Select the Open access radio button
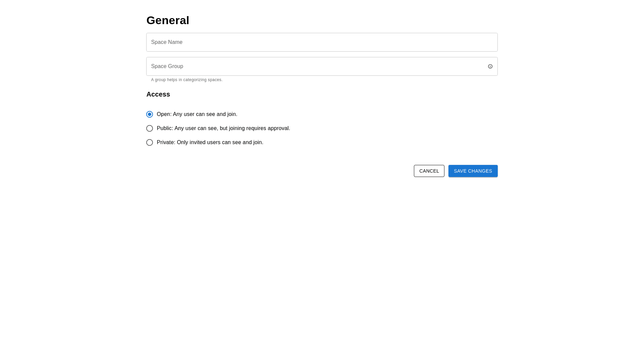This screenshot has height=362, width=644. pyautogui.click(x=150, y=114)
